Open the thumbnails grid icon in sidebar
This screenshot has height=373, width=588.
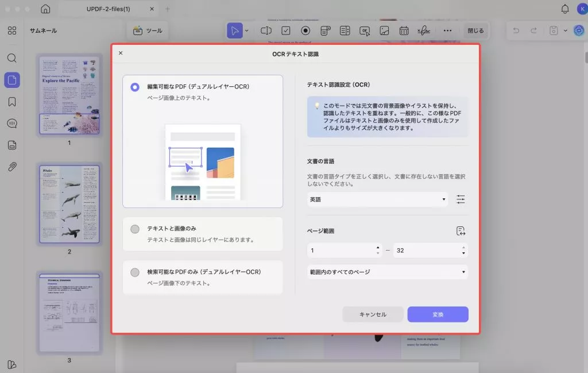click(12, 30)
